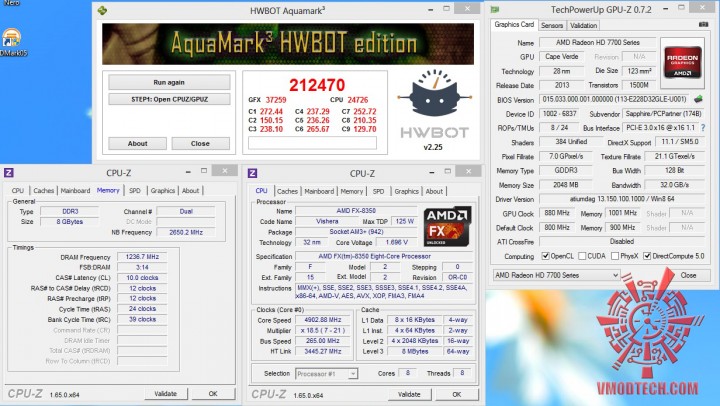This screenshot has height=406, width=720.
Task: Switch to the Validation tab in GPU-Z
Action: (583, 25)
